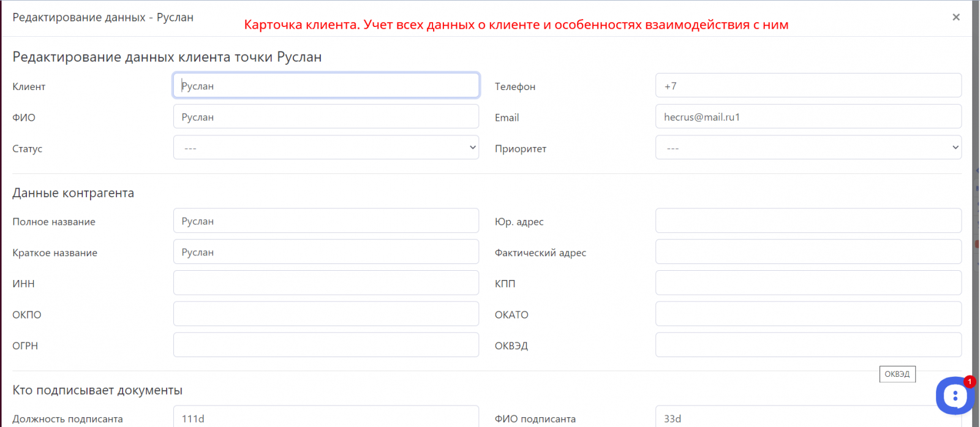
Task: Click the Фактический адрес field
Action: tap(808, 252)
